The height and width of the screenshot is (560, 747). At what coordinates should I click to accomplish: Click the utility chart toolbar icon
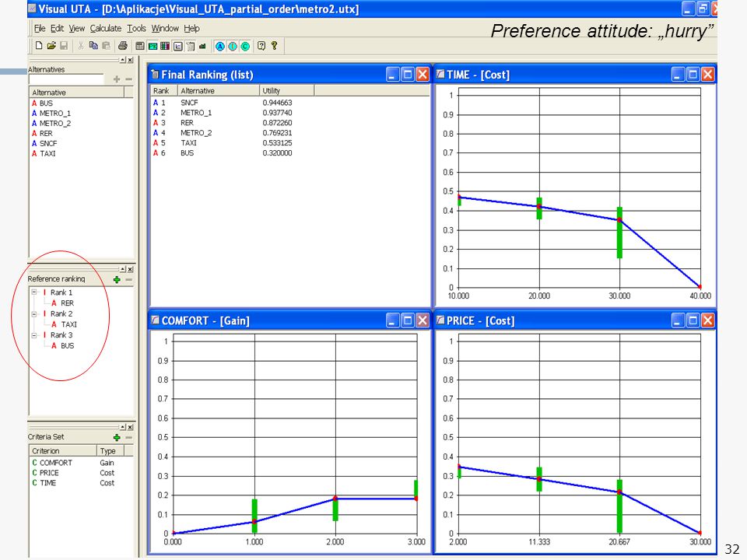pos(177,46)
